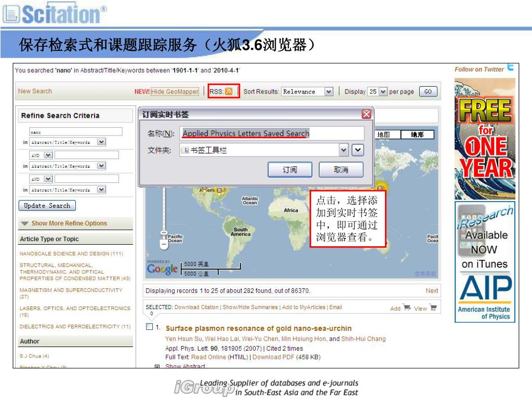Click the map marker over North America

[220, 190]
